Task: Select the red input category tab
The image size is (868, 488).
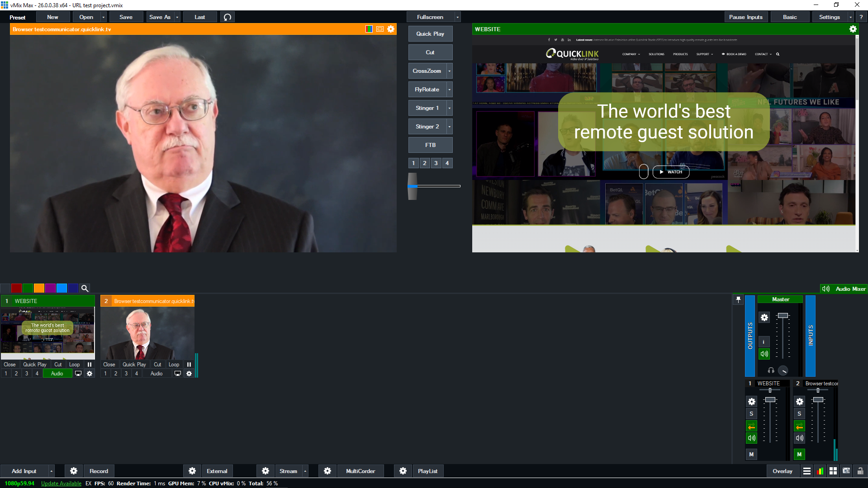Action: (16, 288)
